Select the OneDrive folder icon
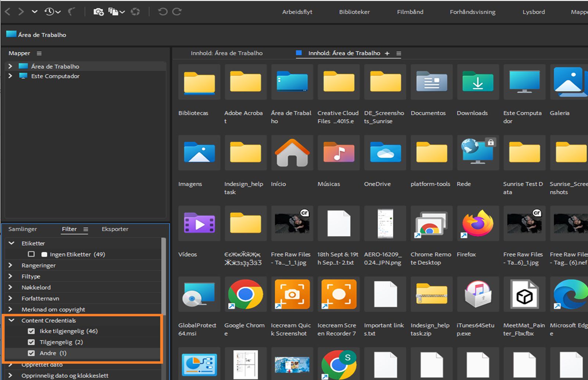Screen dimensions: 588x380 click(x=385, y=152)
